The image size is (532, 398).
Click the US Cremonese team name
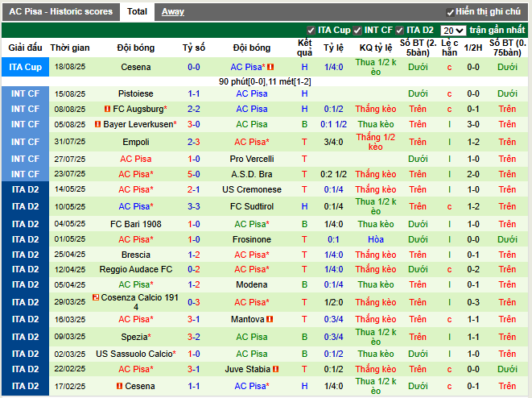tap(252, 189)
